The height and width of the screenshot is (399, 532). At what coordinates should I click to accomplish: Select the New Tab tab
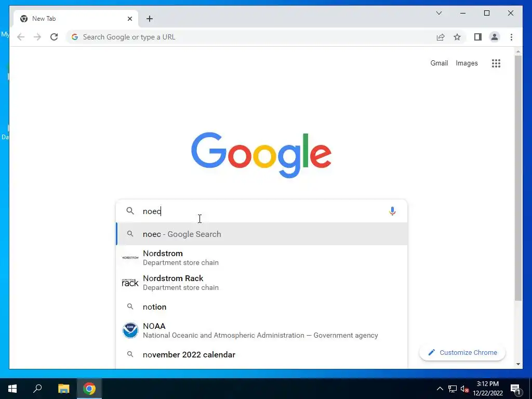(x=76, y=19)
